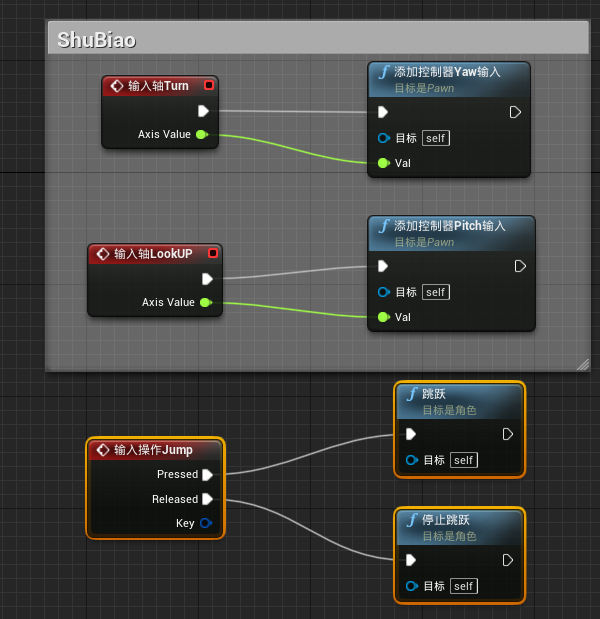Click the ShuBiao comment box title
Viewport: 600px width, 619px height.
coord(97,40)
